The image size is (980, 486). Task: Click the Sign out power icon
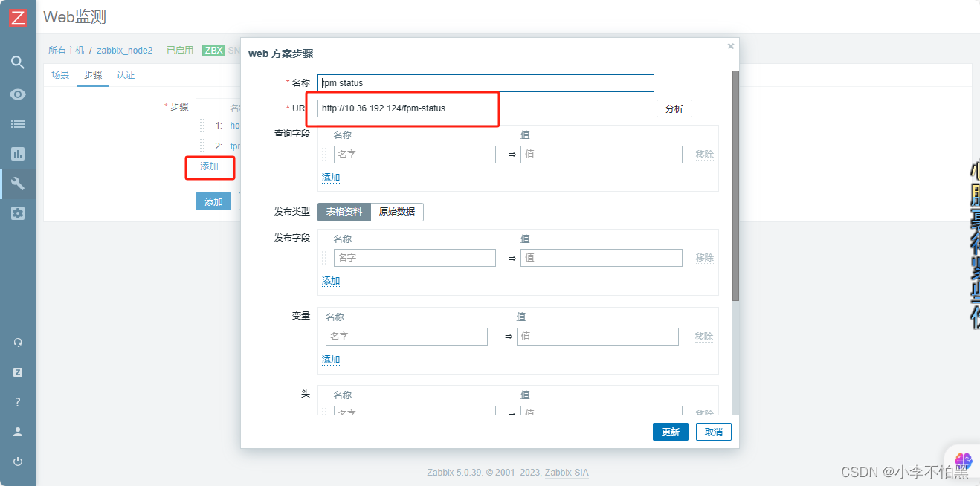pyautogui.click(x=18, y=461)
